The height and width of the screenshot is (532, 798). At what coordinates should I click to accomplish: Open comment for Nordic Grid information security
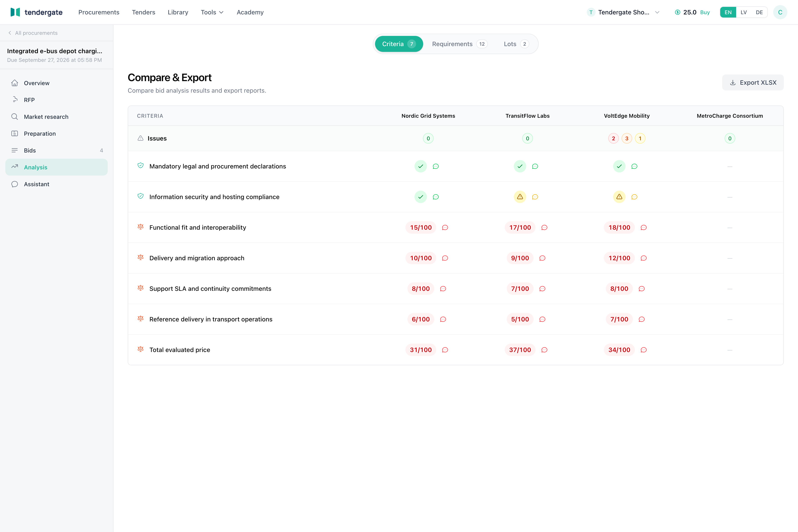(x=436, y=197)
